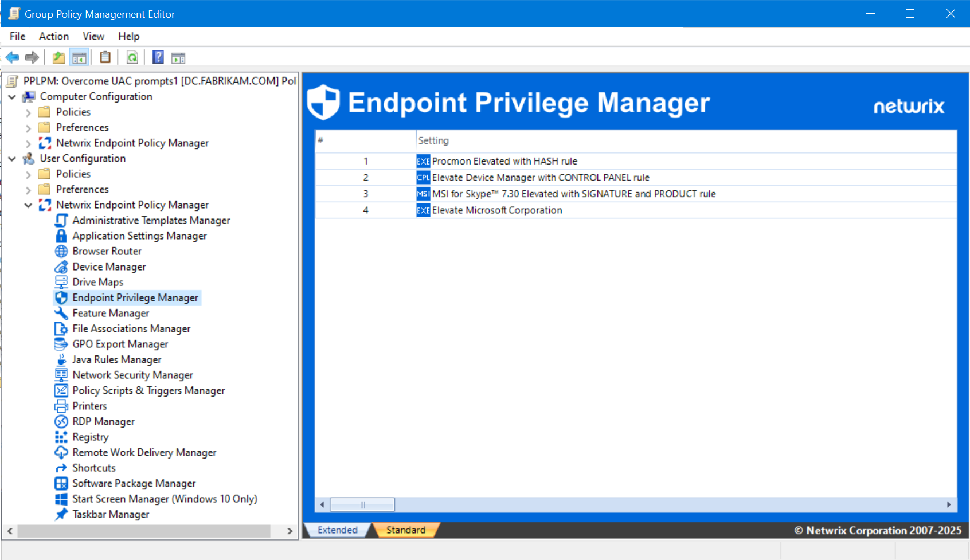Viewport: 970px width, 560px height.
Task: Click the Drive Maps icon
Action: 61,282
